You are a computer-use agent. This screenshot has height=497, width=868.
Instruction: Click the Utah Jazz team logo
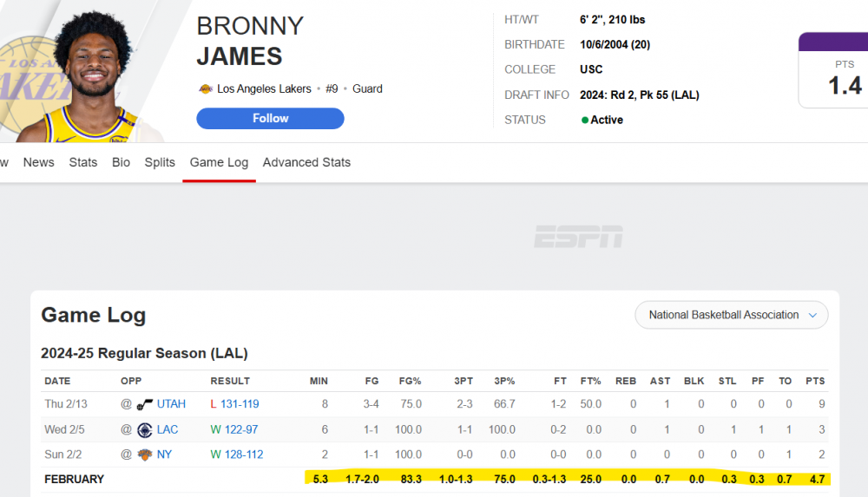(145, 404)
